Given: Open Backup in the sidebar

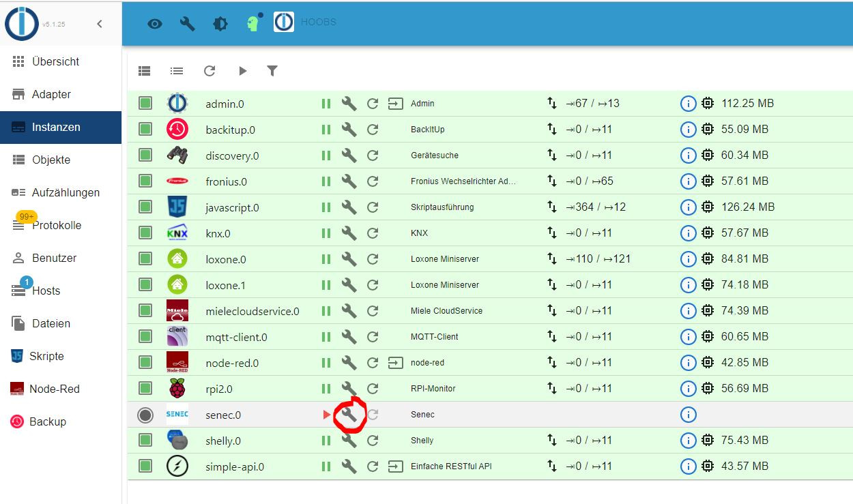Looking at the screenshot, I should pos(61,421).
